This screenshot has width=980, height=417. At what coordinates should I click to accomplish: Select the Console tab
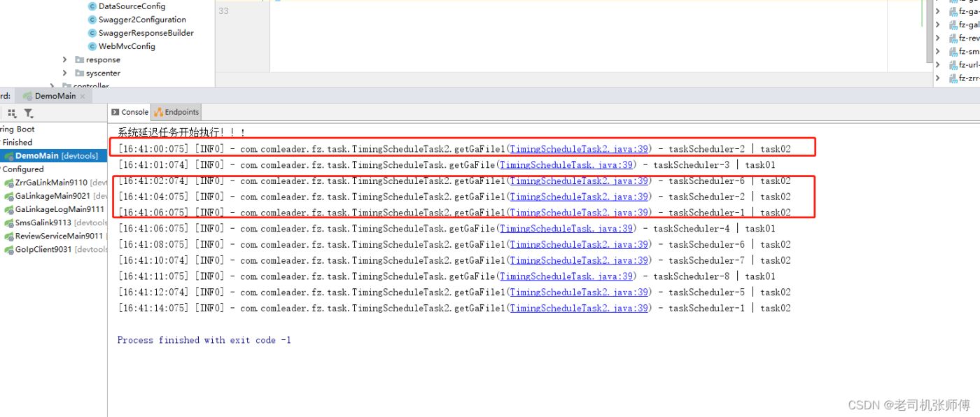129,112
